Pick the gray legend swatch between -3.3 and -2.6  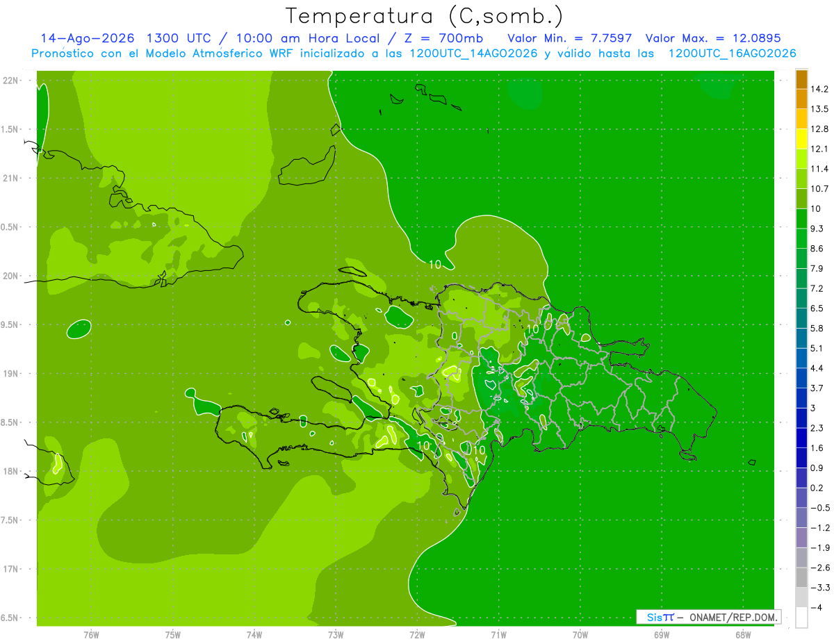pos(801,577)
